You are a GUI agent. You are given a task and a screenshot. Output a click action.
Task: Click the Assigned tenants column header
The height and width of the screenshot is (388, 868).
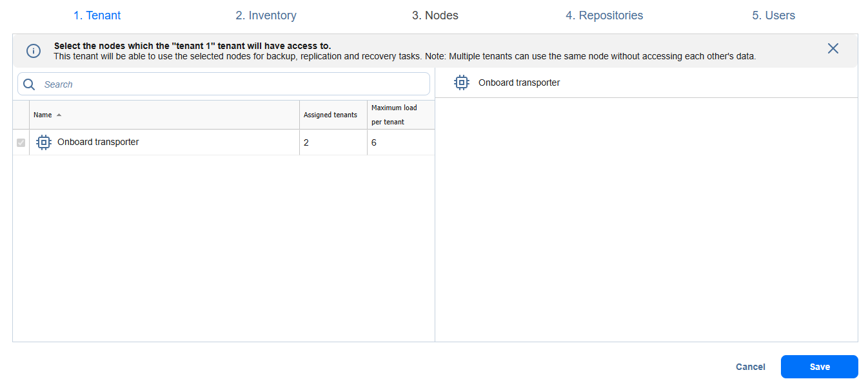[x=330, y=115]
